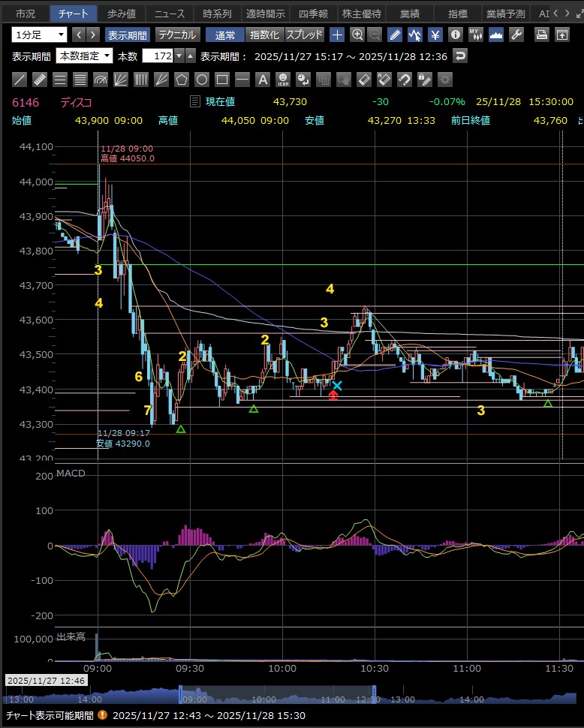Enable スプレッド display mode
Screen dimensions: 584x728
pos(304,35)
